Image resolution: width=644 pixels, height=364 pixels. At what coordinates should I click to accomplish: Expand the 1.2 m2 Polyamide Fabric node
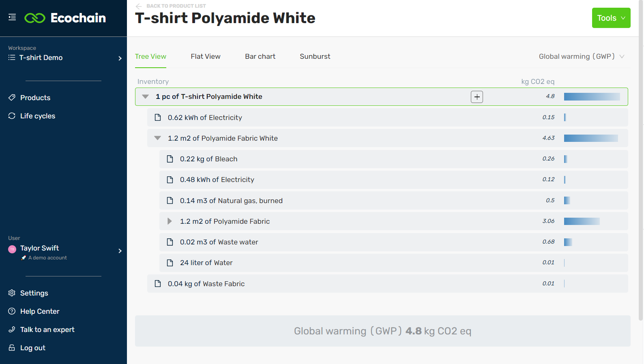(170, 221)
